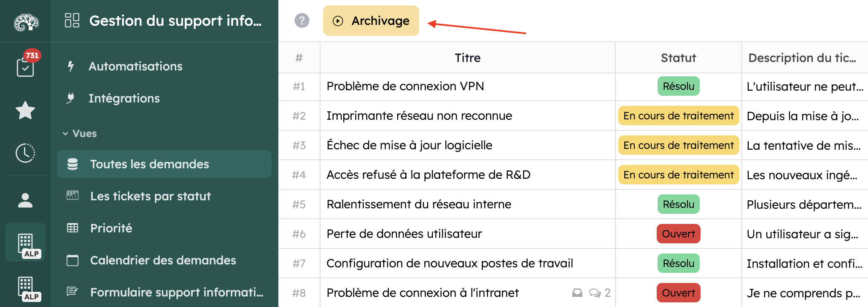Screen dimensions: 868x307
Task: Click the help question mark icon
Action: pyautogui.click(x=302, y=21)
